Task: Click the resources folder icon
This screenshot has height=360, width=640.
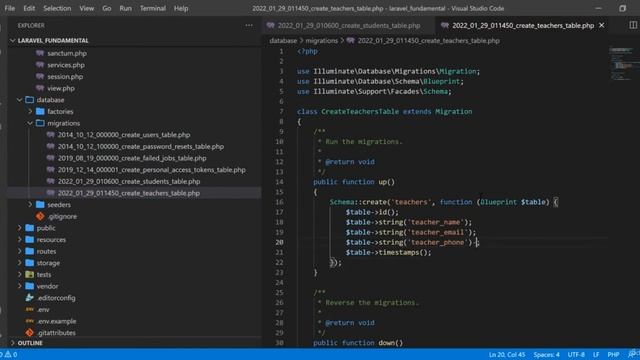Action: click(29, 240)
